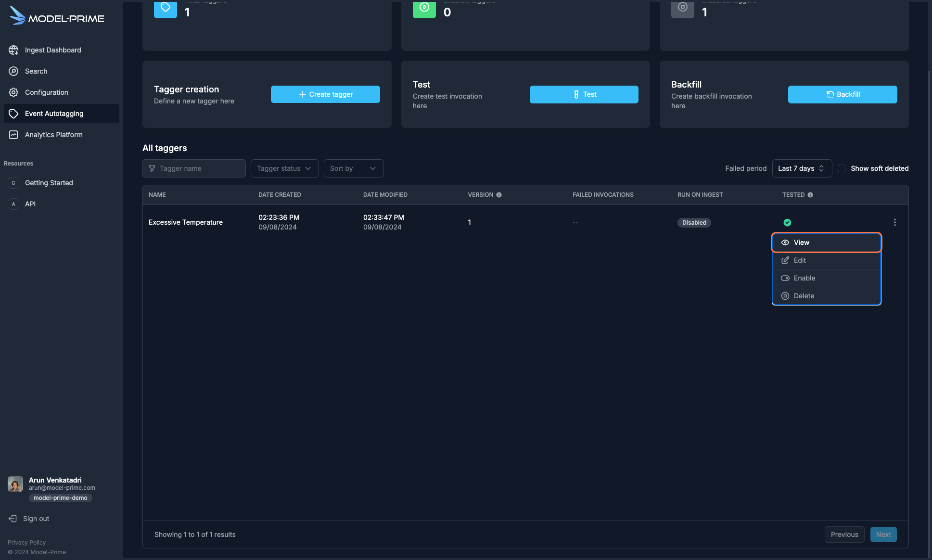Click the blue Backfill button
Image resolution: width=932 pixels, height=560 pixels.
(843, 94)
